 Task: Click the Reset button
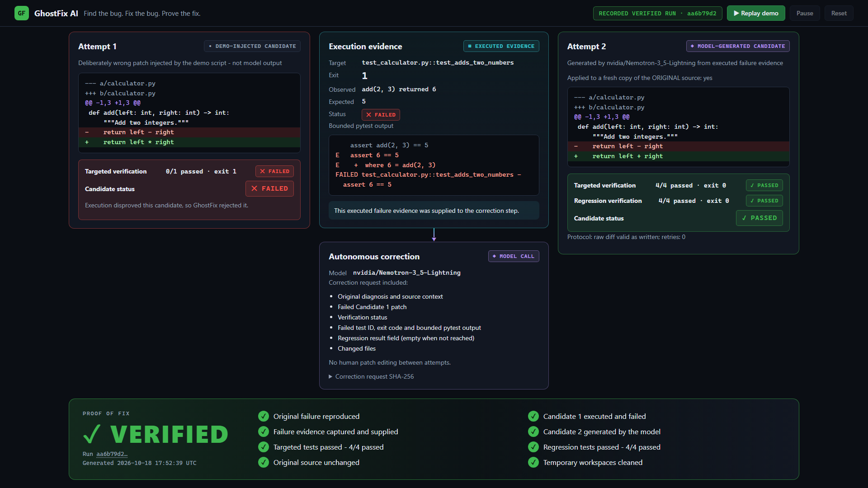[x=839, y=13]
